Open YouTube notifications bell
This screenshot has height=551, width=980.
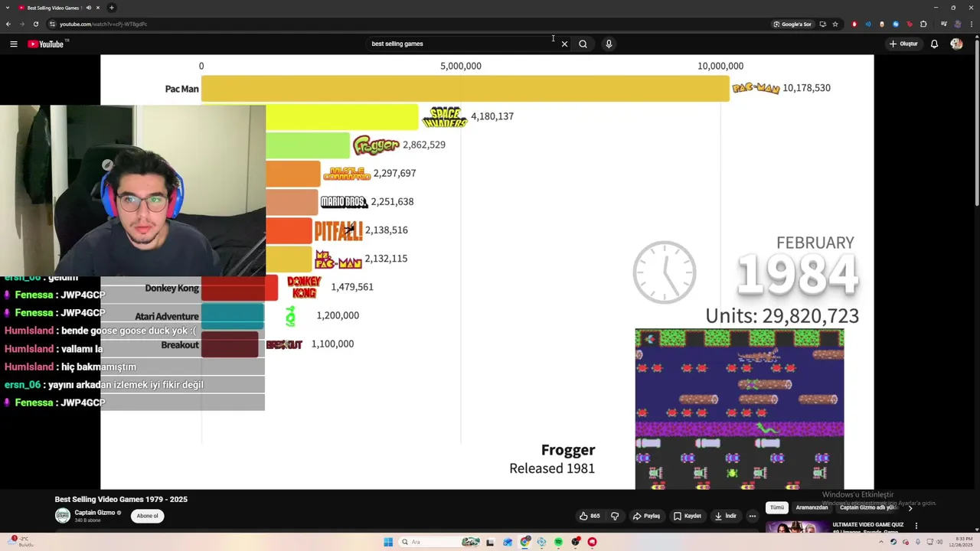click(x=934, y=44)
